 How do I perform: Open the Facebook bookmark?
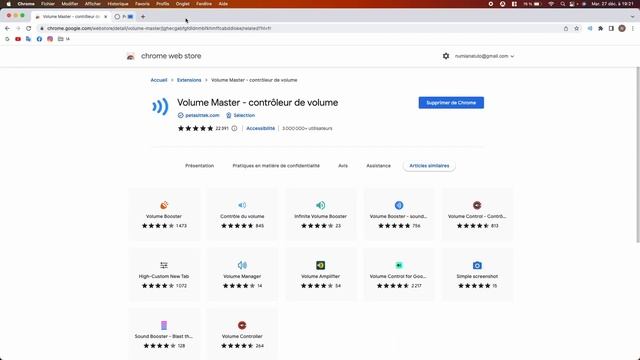coord(39,39)
